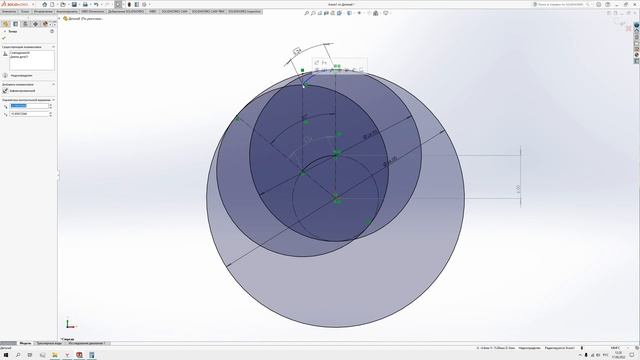Image resolution: width=640 pixels, height=360 pixels.
Task: Collapse the Parameters section
Action: 53,100
